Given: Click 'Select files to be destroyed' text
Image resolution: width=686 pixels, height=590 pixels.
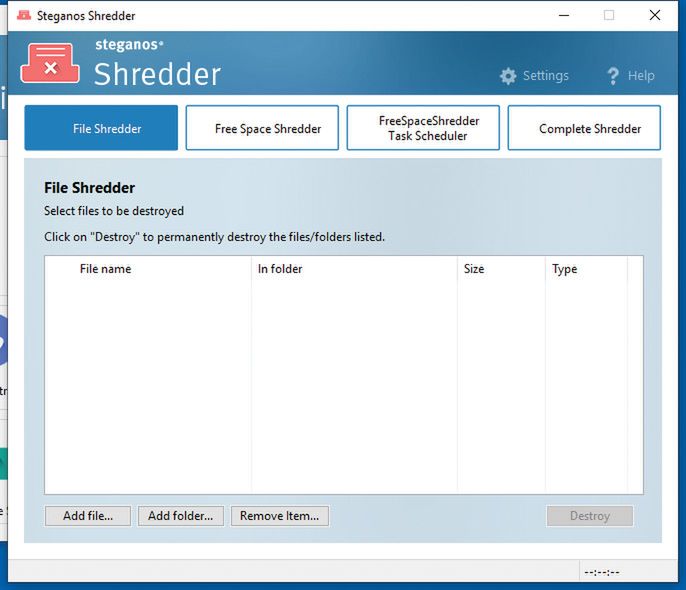Looking at the screenshot, I should pos(114,211).
